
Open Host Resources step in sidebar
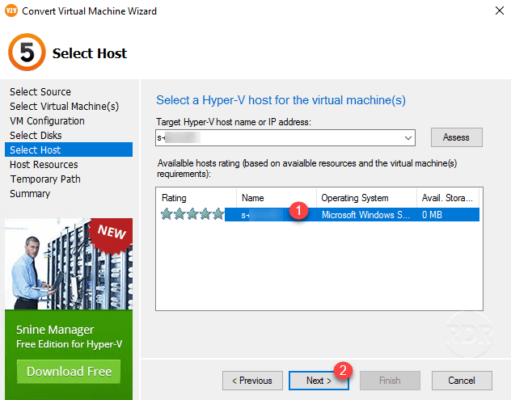point(44,164)
